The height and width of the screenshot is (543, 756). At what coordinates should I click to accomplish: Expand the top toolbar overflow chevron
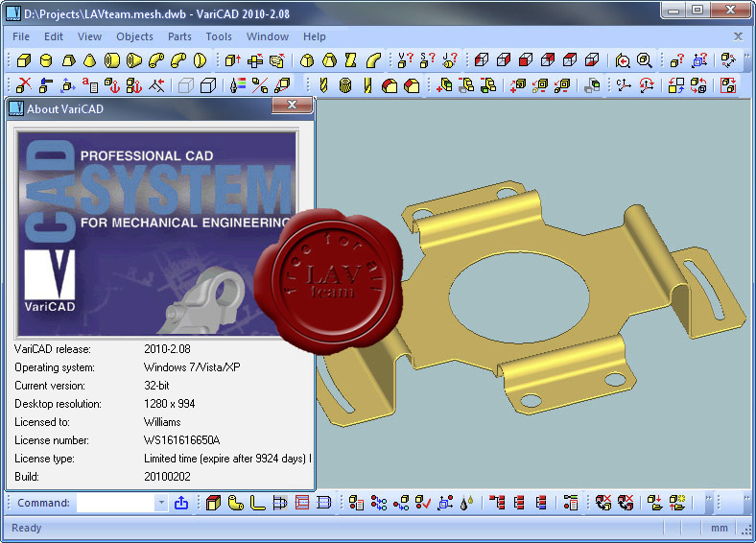click(x=746, y=57)
